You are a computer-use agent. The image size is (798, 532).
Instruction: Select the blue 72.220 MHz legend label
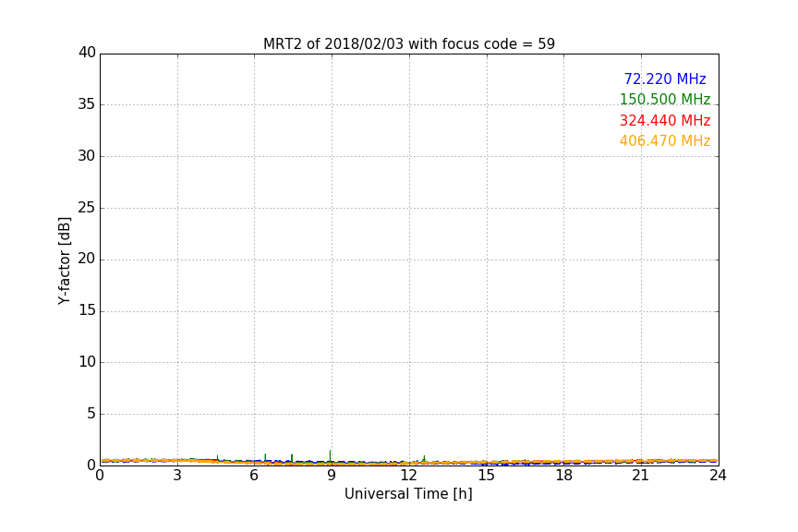665,79
